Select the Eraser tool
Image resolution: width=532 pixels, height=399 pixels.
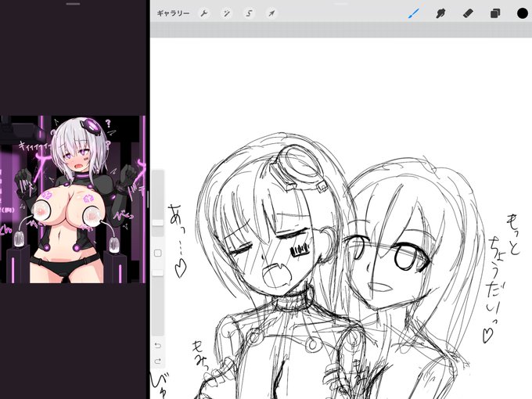point(468,13)
